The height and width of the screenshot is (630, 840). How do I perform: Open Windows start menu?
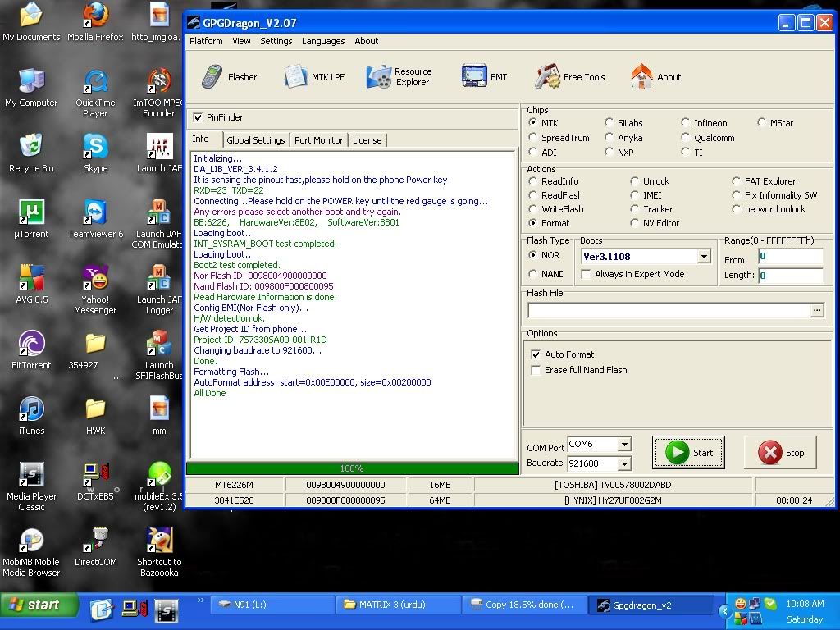tap(39, 605)
